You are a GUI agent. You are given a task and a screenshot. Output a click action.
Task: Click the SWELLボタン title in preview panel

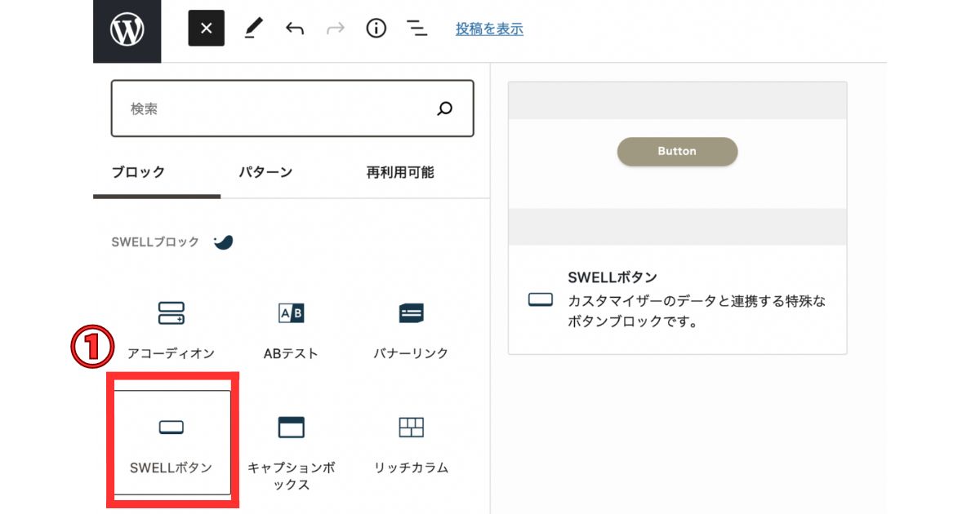pyautogui.click(x=612, y=277)
